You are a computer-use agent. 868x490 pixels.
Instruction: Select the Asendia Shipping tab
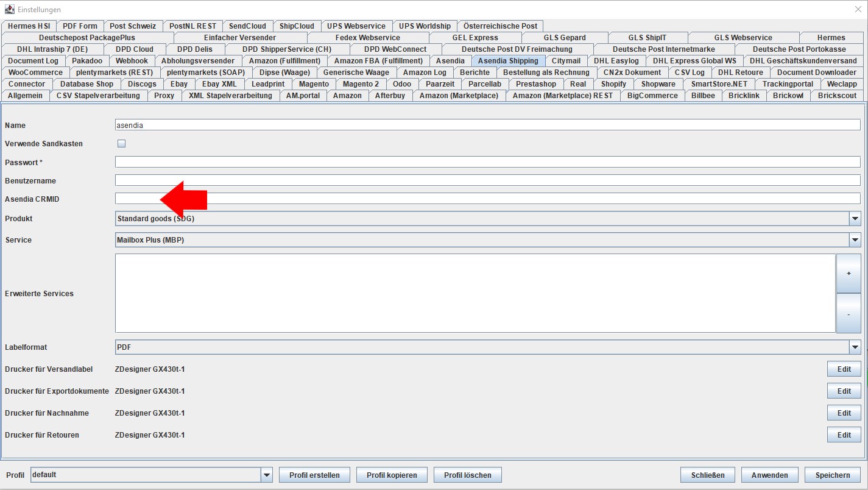(x=508, y=61)
